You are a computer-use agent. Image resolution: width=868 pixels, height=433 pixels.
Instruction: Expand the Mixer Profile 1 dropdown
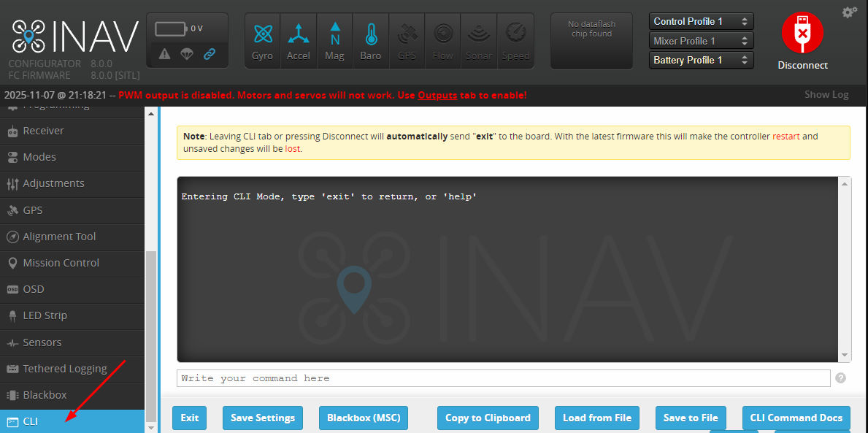pos(701,41)
